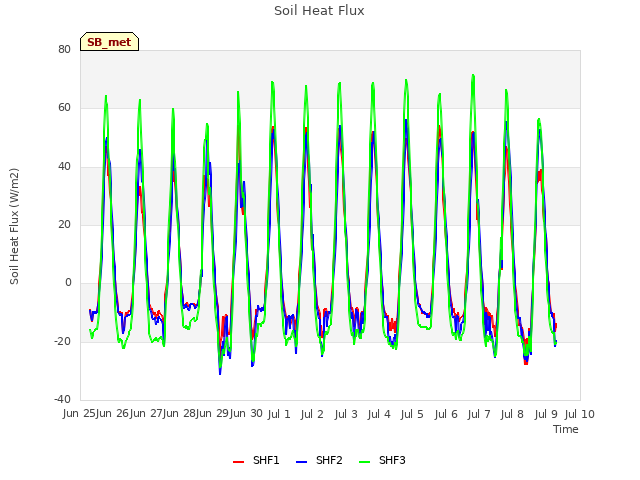Click the Jun 30 date tick label
This screenshot has width=640, height=480.
coord(246,413)
